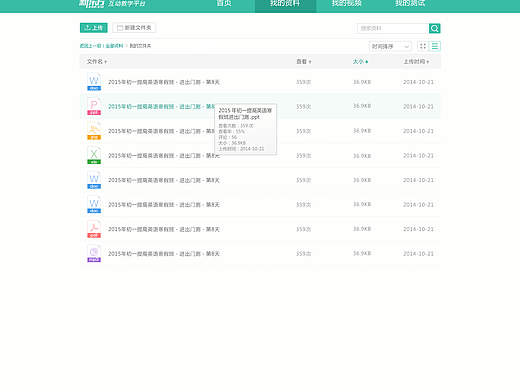Click 36.9KB in the pdf file row
The width and height of the screenshot is (520, 390).
pyautogui.click(x=362, y=229)
